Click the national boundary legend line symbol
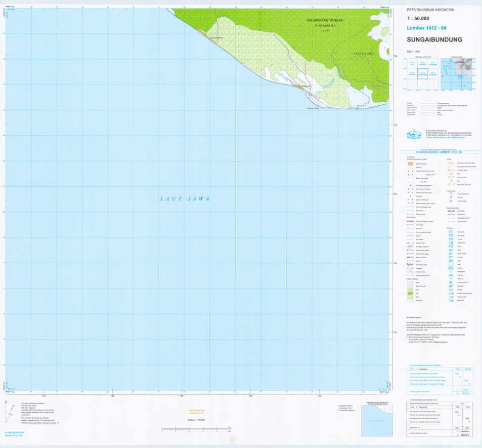The width and height of the screenshot is (482, 448). point(451,211)
